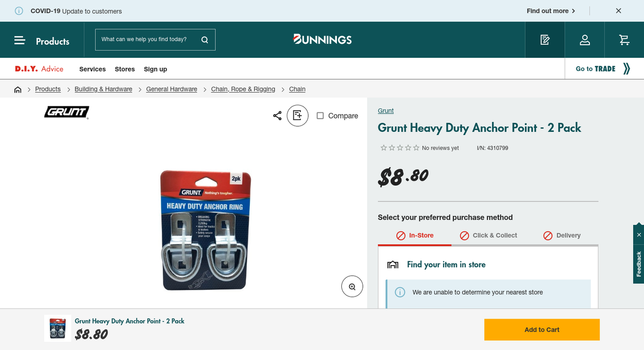Screen dimensions: 644x350
Task: Enable the Compare checkbox
Action: (x=320, y=116)
